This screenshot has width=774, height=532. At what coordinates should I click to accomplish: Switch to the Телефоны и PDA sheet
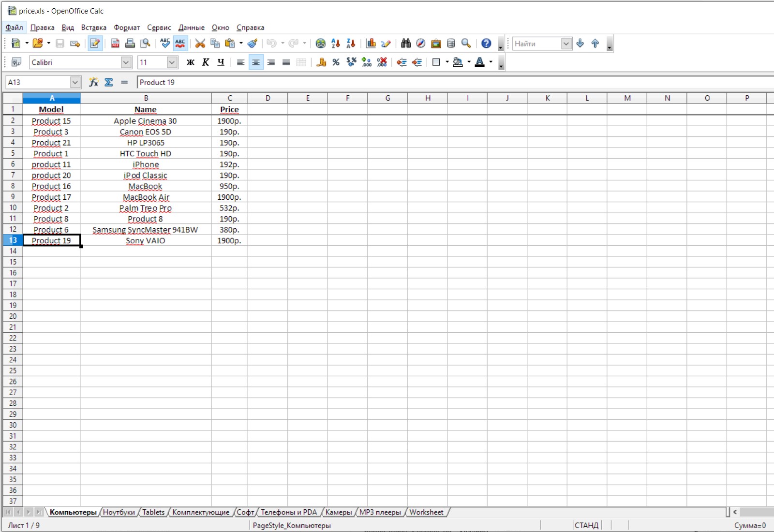(289, 512)
